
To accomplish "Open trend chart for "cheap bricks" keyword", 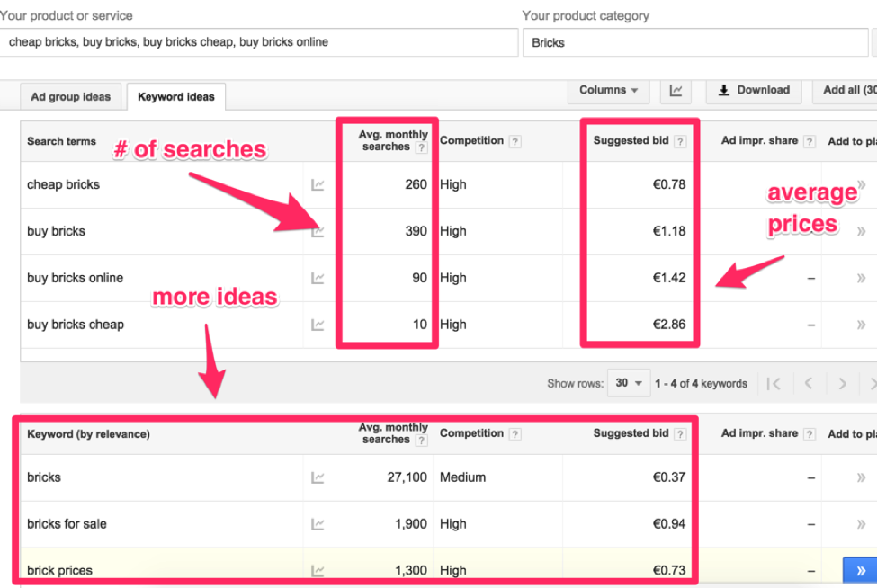I will click(x=319, y=184).
